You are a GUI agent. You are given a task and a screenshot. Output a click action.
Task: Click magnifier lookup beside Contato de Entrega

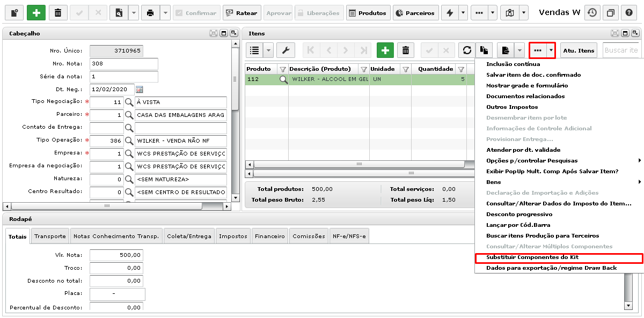pos(129,128)
